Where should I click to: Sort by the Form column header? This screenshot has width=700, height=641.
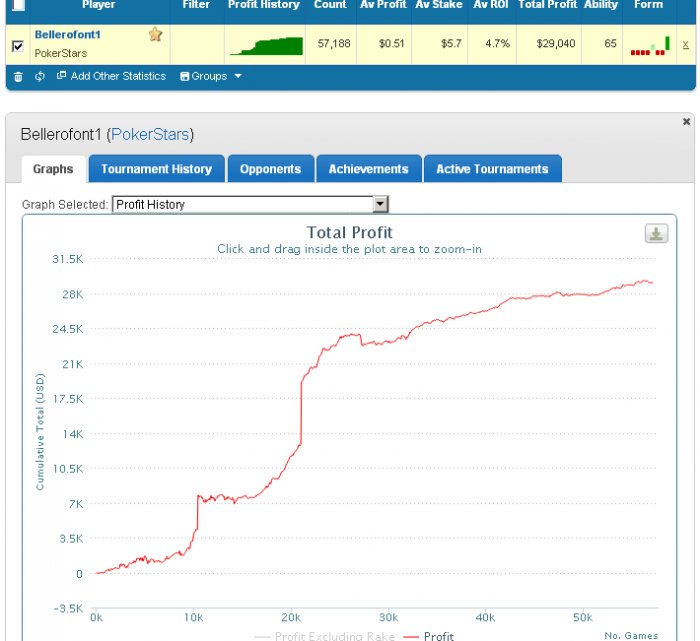click(648, 5)
